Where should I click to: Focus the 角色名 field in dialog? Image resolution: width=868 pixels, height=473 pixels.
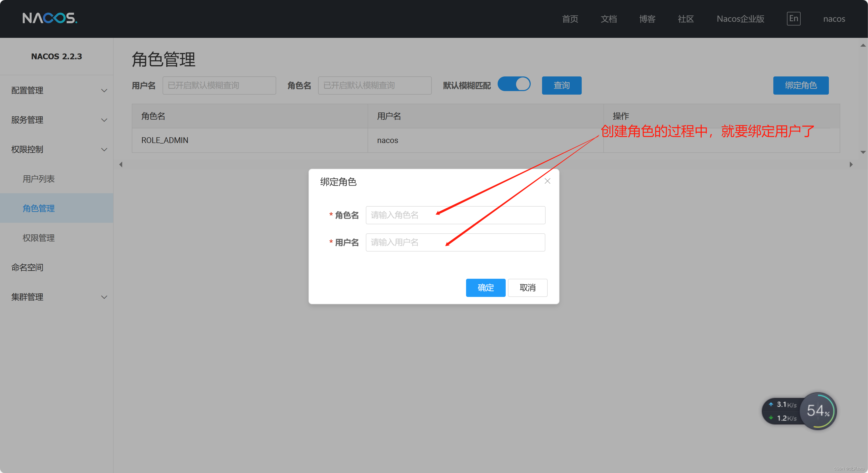click(x=455, y=215)
